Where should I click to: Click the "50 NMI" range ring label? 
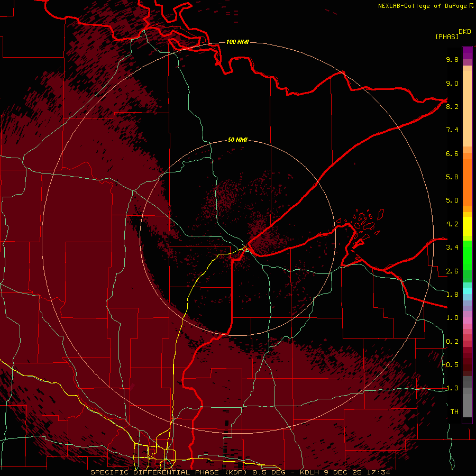(x=237, y=140)
